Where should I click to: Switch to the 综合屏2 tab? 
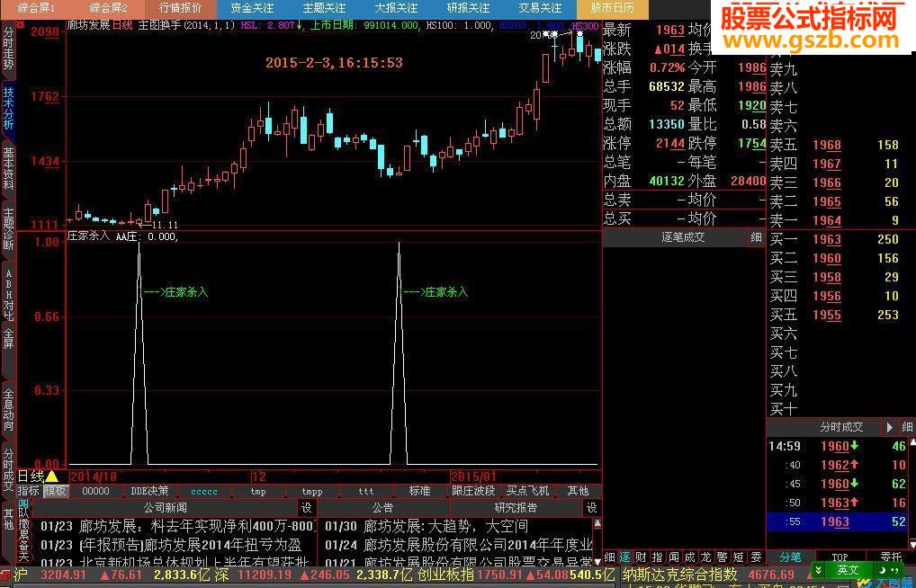tap(108, 8)
